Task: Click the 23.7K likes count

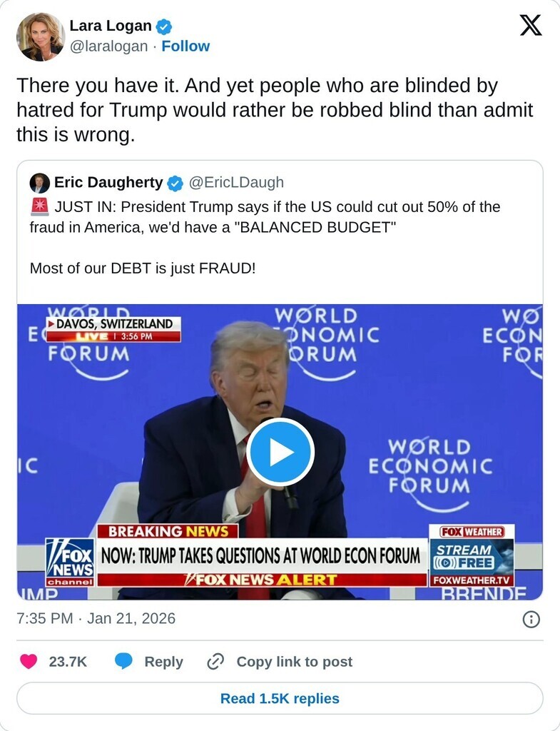Action: click(x=68, y=662)
